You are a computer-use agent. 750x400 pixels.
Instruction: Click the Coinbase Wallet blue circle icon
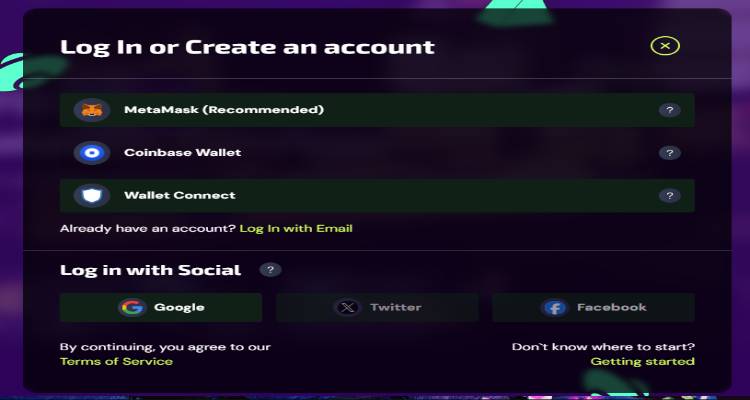click(x=92, y=153)
